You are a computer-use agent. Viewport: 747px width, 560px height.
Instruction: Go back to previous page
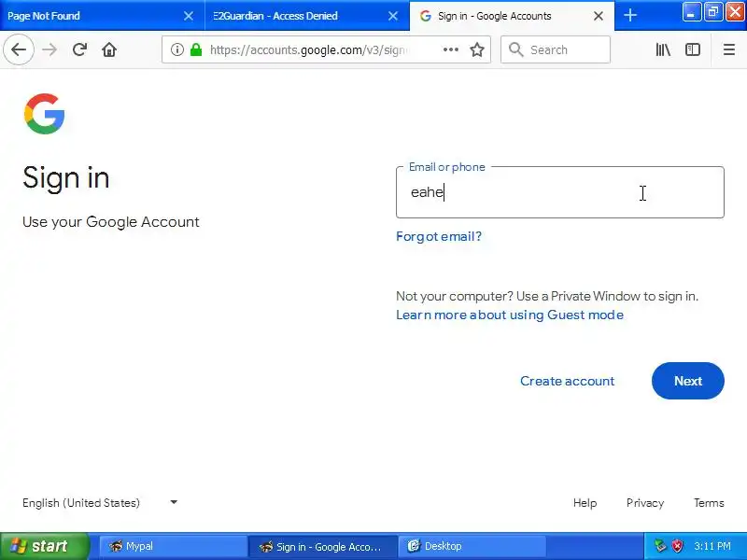coord(19,49)
